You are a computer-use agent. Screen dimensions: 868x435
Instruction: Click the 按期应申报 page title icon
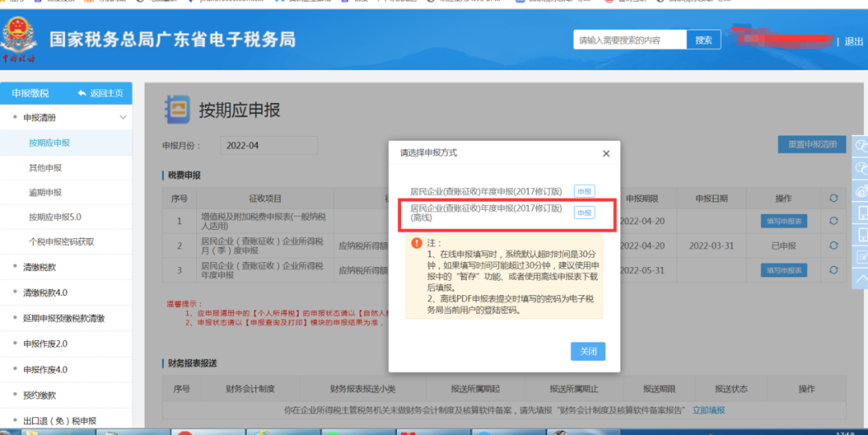click(x=177, y=109)
